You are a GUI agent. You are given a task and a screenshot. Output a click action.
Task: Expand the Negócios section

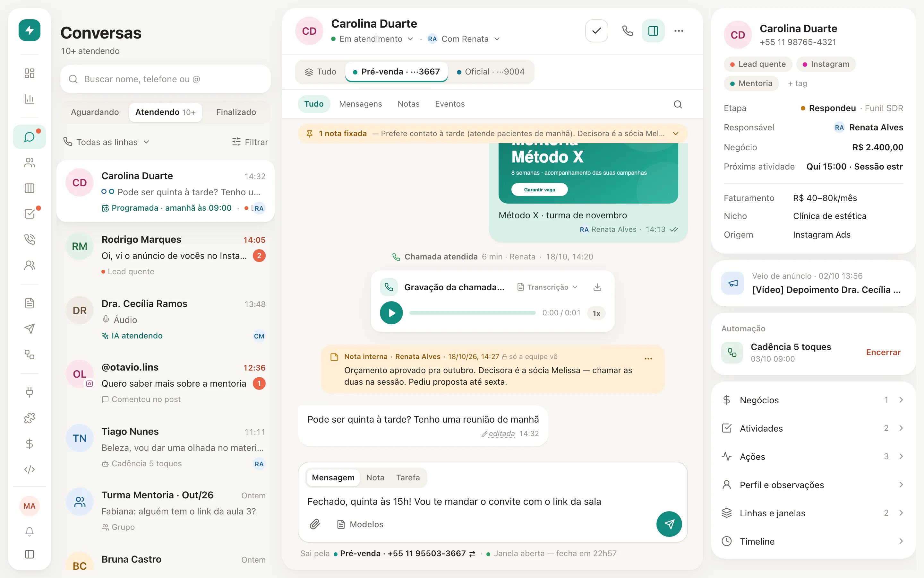point(813,400)
